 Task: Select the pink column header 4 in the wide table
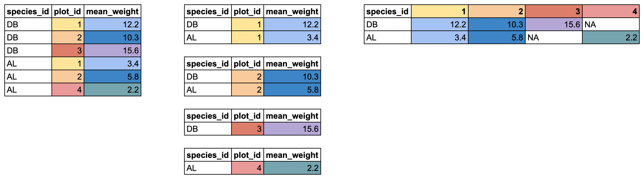[x=611, y=11]
